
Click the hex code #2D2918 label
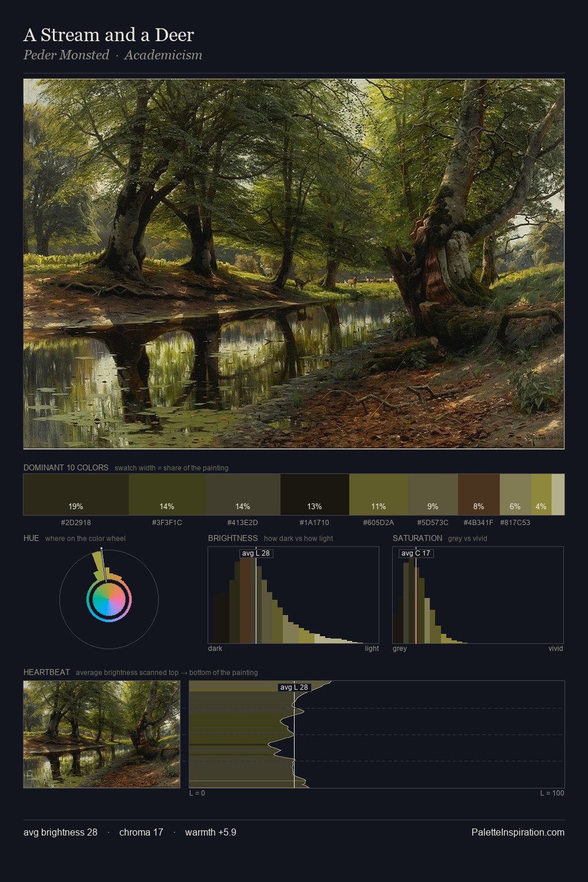click(x=76, y=522)
